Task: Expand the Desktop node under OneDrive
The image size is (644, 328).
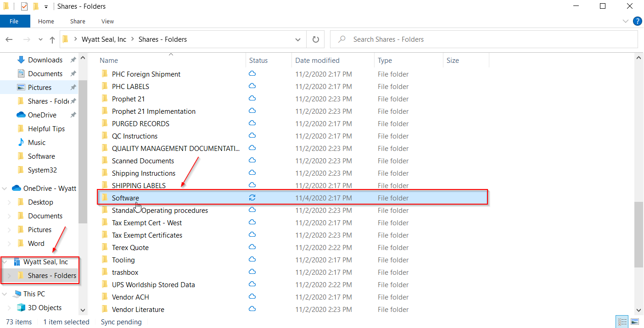Action: pos(9,202)
